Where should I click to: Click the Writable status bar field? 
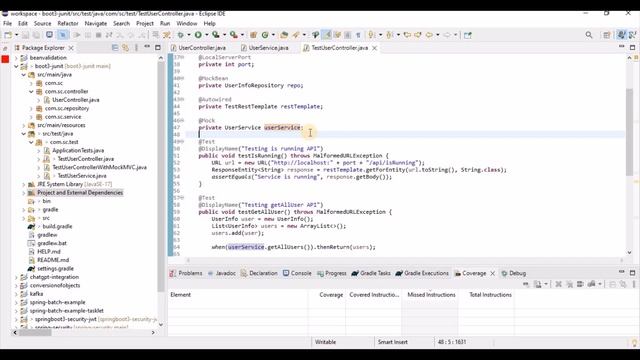(x=325, y=342)
